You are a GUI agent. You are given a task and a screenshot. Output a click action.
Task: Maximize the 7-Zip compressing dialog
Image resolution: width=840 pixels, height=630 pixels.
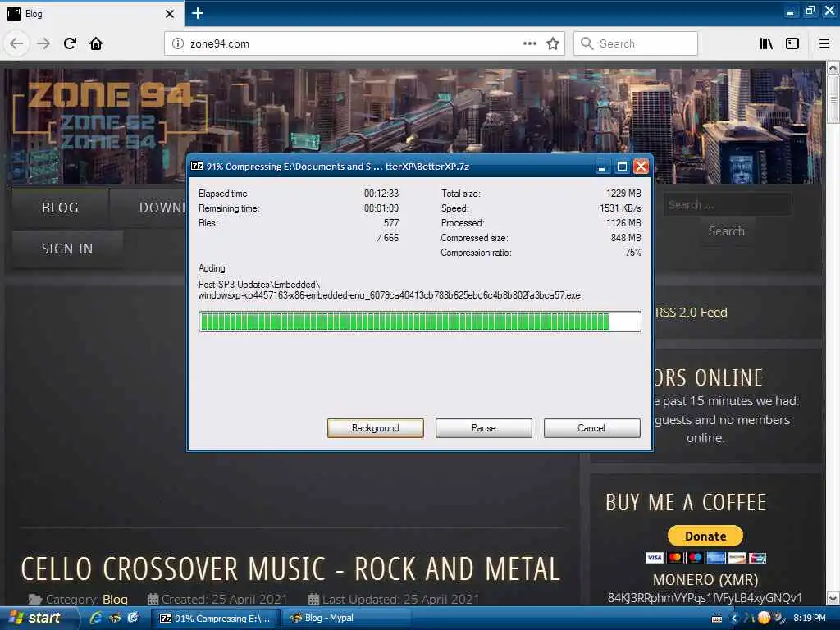point(622,167)
